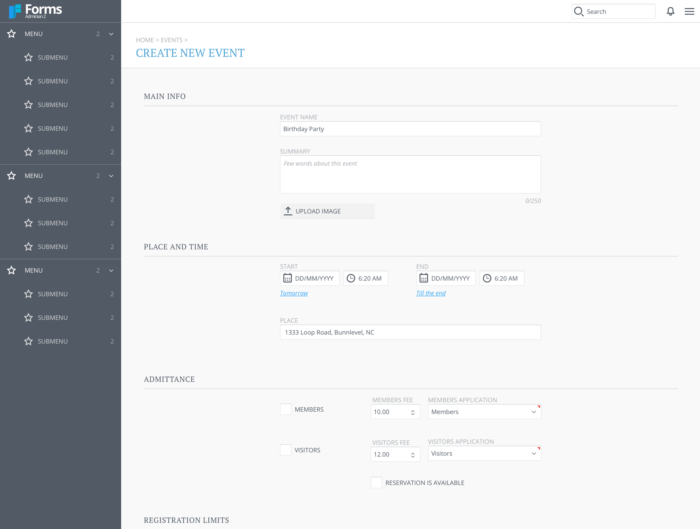Enable the Visitors checkbox
Screen dimensions: 700x529
click(x=286, y=450)
